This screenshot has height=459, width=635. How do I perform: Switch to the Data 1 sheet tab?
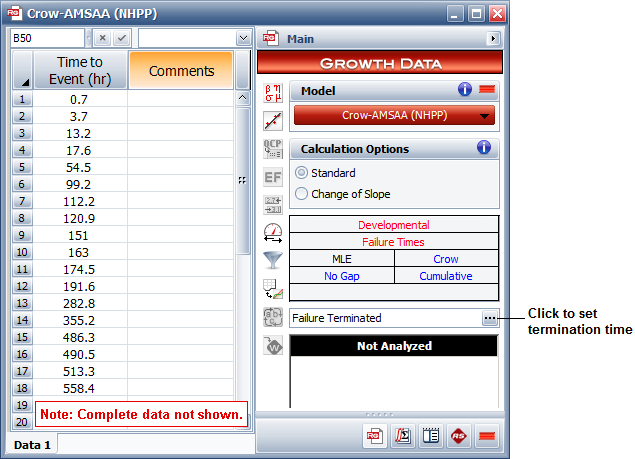coord(31,443)
